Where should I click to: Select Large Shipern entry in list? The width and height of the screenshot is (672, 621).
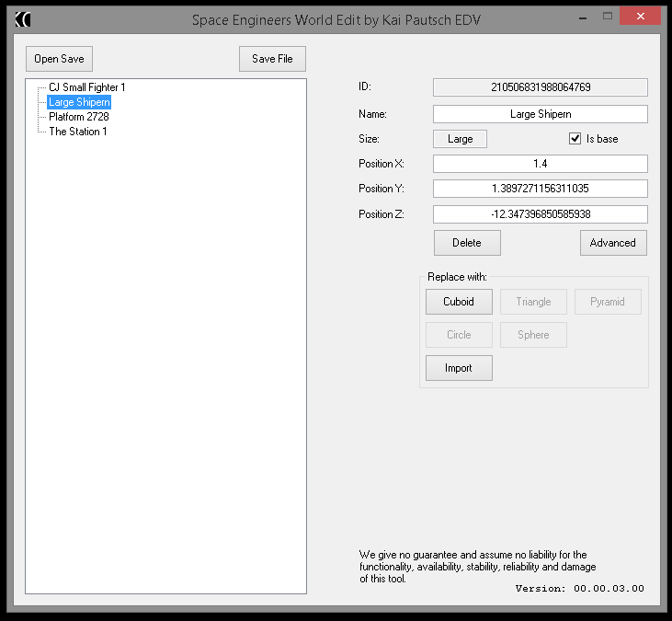coord(79,102)
